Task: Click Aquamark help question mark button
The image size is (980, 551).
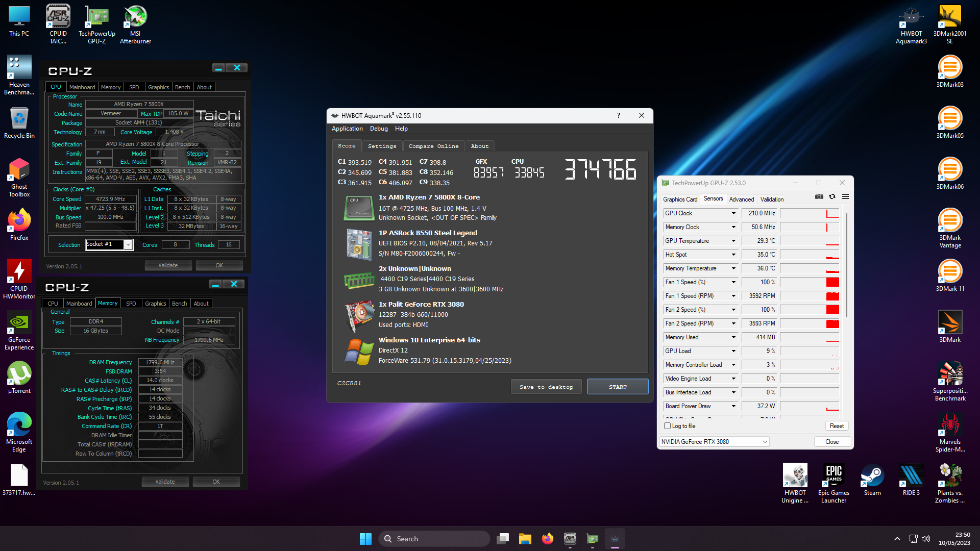Action: point(619,115)
